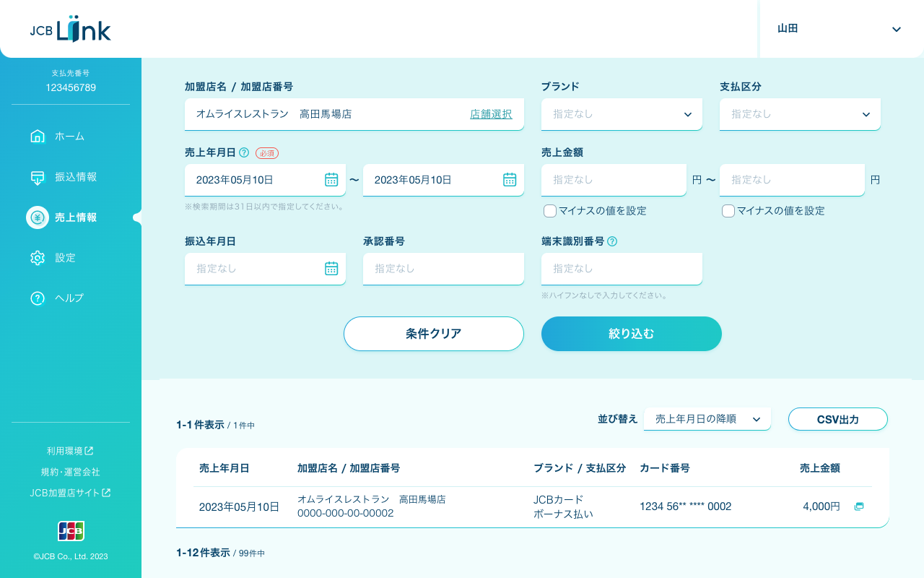Click the 承認番号 input field
The width and height of the screenshot is (924, 578).
coord(443,269)
